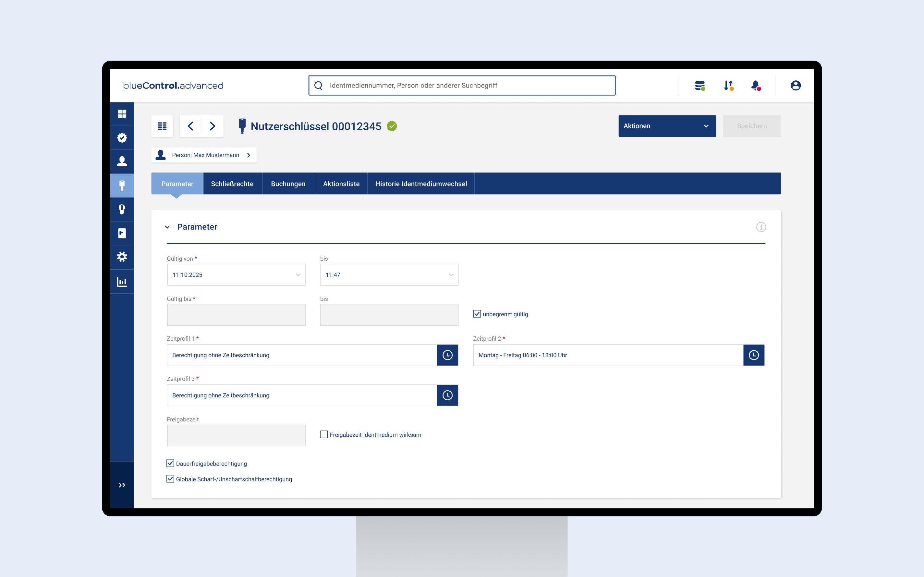
Task: Open the settings gear in sidebar
Action: click(x=122, y=257)
